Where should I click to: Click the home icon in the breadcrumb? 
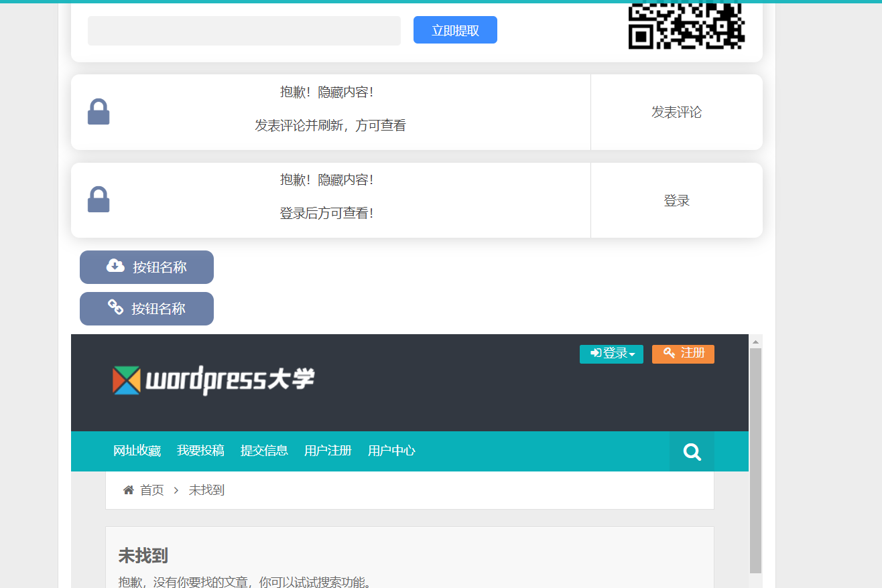(x=128, y=490)
